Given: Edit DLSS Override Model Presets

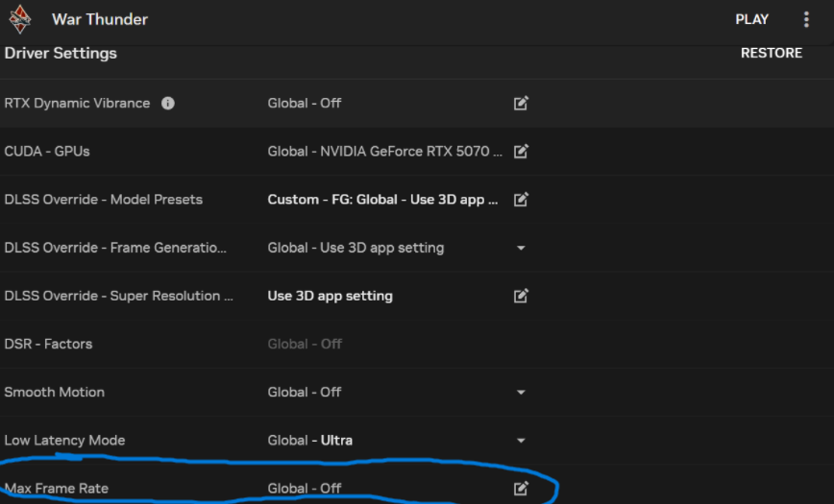Looking at the screenshot, I should tap(521, 200).
